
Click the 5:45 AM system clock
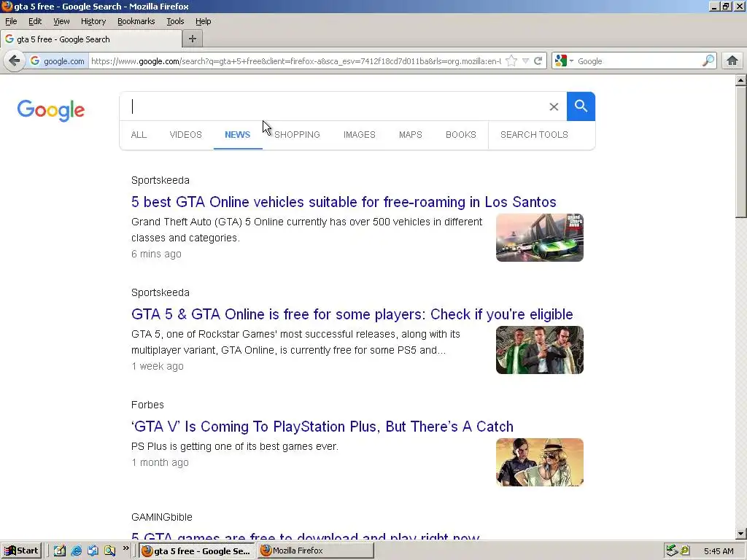(719, 551)
